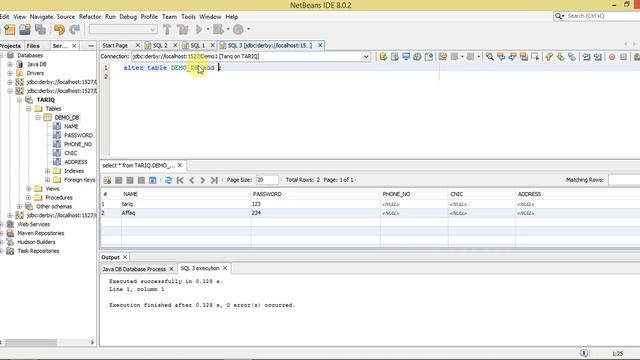Go to first page of results

[180, 180]
